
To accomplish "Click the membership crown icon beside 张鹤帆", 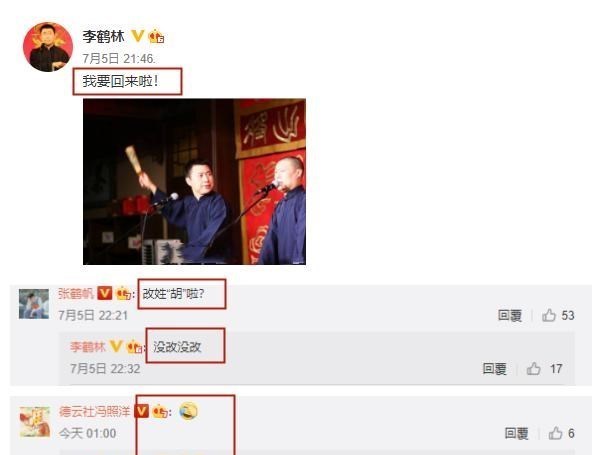I will pos(123,294).
